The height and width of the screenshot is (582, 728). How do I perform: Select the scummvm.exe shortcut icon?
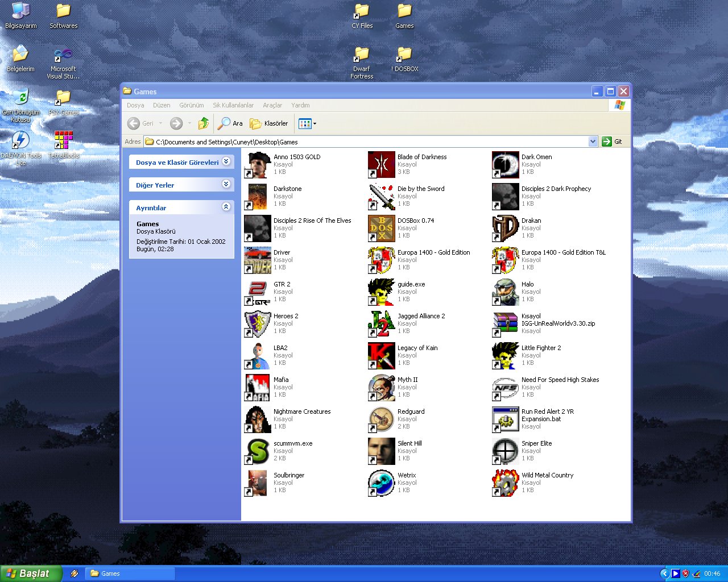[257, 451]
